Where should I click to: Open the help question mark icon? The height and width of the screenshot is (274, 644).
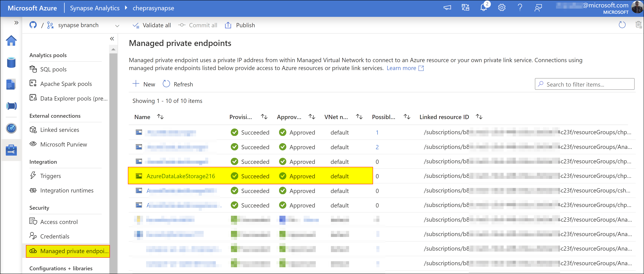click(520, 8)
